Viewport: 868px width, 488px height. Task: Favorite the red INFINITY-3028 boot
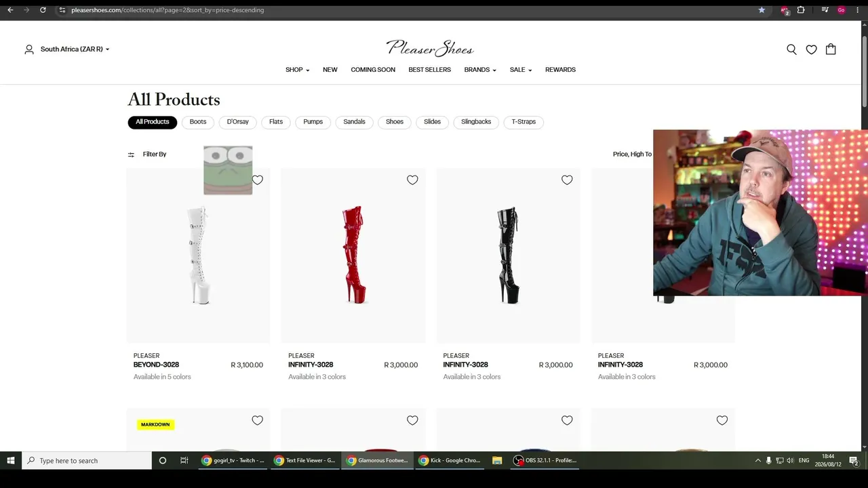pos(412,180)
